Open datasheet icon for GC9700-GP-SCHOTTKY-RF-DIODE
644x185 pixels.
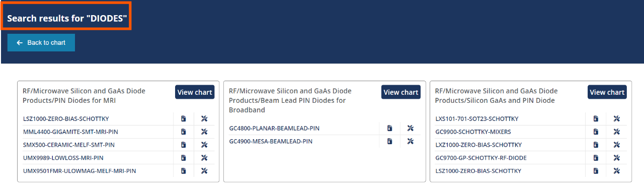coord(596,158)
